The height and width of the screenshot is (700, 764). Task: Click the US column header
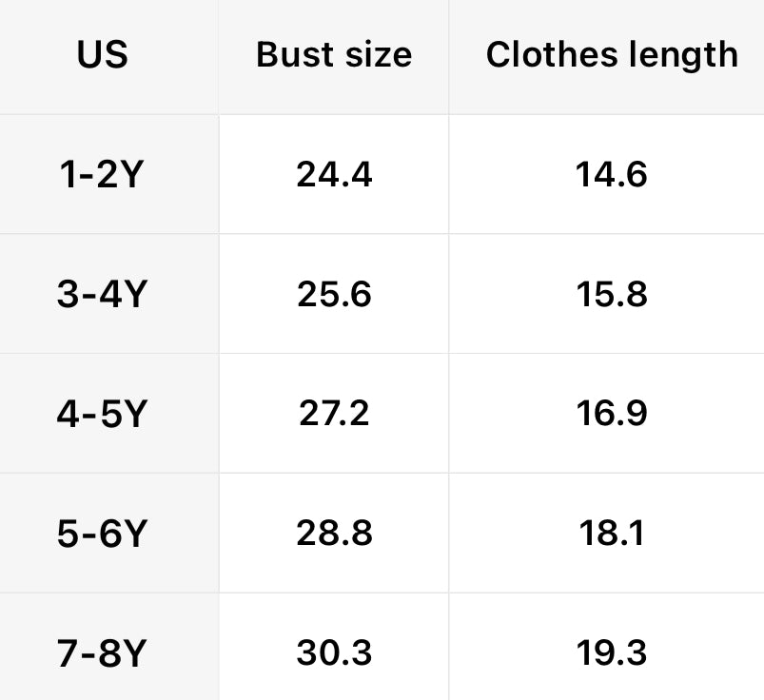click(102, 54)
